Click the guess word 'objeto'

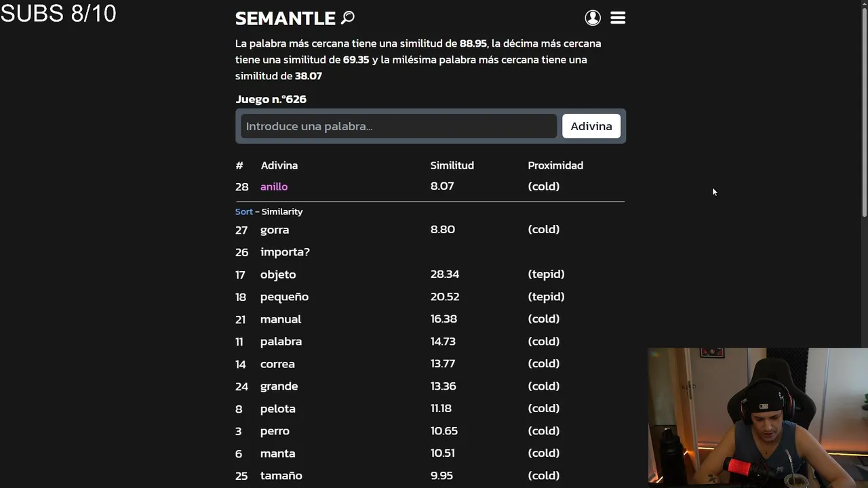pyautogui.click(x=278, y=274)
